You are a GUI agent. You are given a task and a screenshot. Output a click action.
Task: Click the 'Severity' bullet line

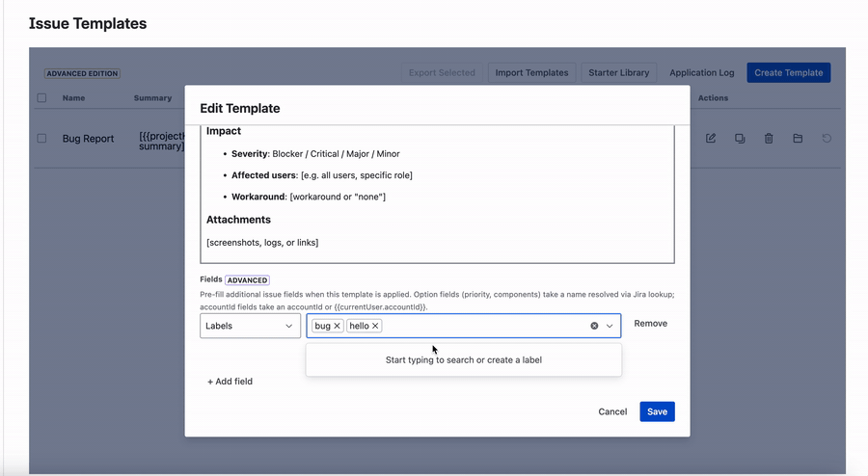[315, 154]
